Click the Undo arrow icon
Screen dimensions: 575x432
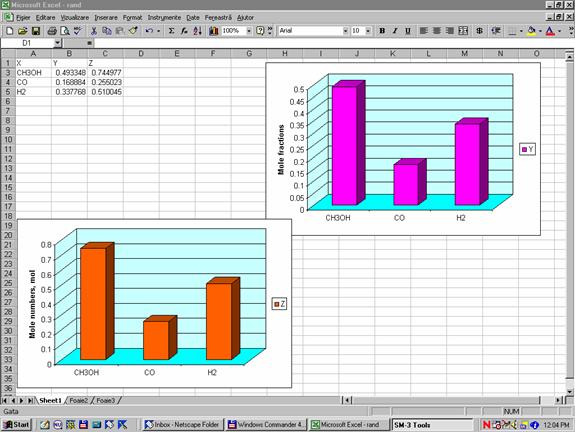(x=149, y=31)
